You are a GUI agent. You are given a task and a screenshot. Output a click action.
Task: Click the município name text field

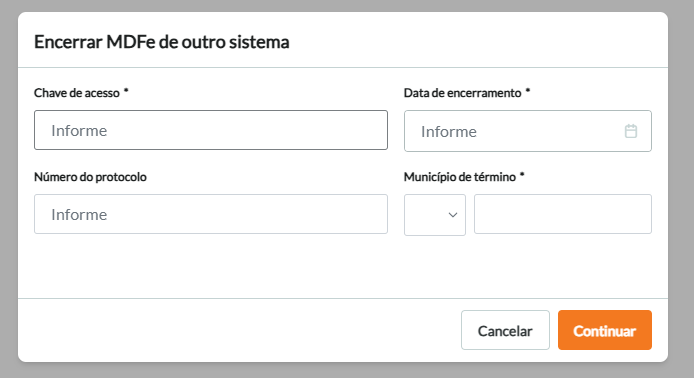coord(563,214)
